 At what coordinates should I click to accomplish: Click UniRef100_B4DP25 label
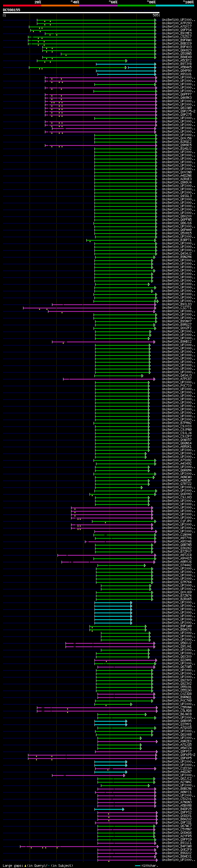177,809
